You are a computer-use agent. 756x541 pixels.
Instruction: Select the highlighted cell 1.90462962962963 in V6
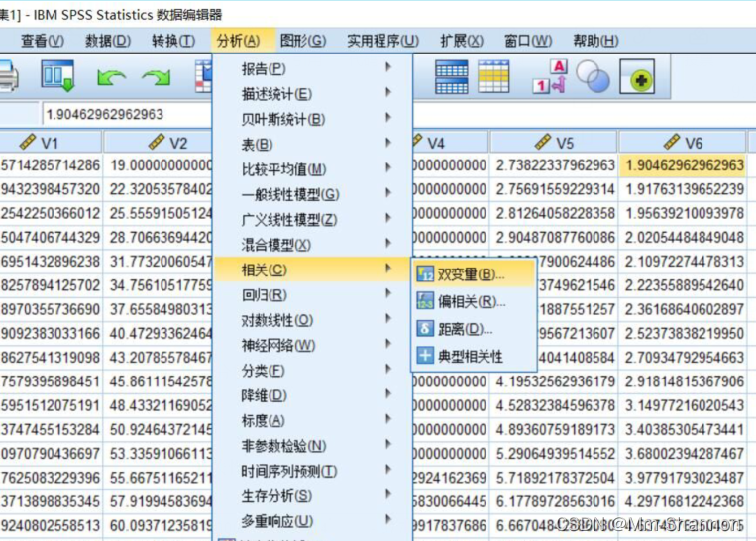pyautogui.click(x=683, y=165)
